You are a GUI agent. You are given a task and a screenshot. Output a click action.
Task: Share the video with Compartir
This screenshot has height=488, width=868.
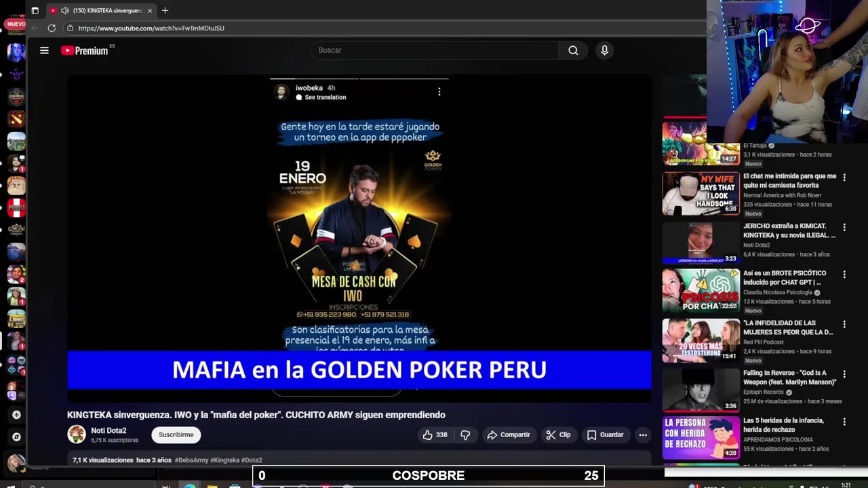[x=509, y=435]
